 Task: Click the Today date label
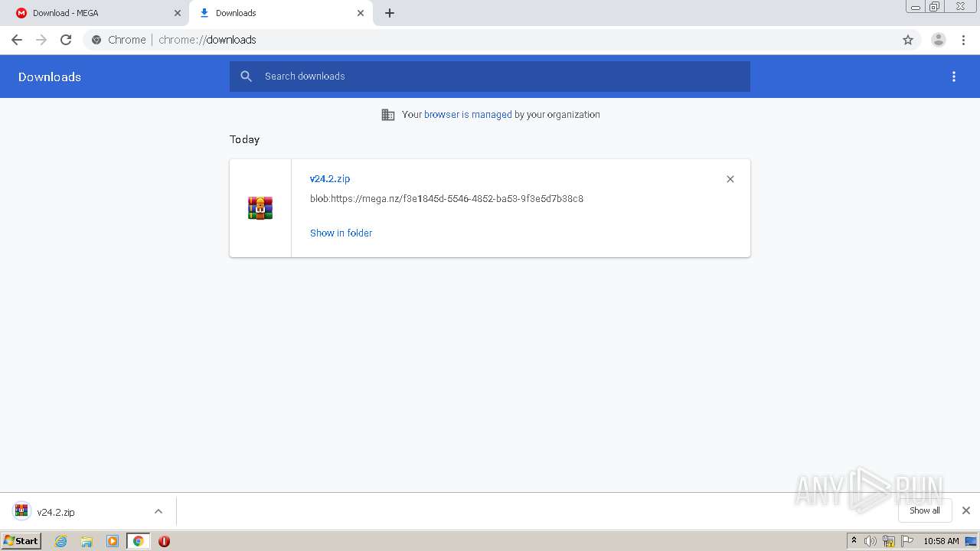point(244,139)
